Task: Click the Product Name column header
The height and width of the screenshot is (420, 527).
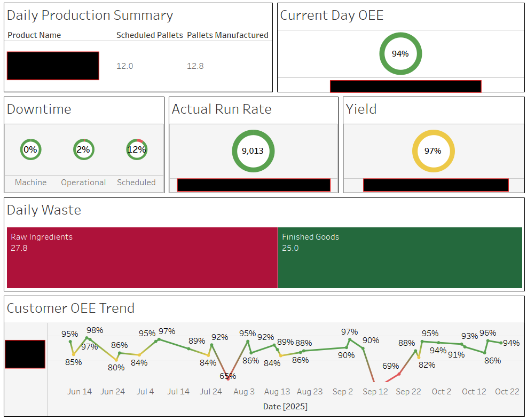Action: click(x=34, y=35)
